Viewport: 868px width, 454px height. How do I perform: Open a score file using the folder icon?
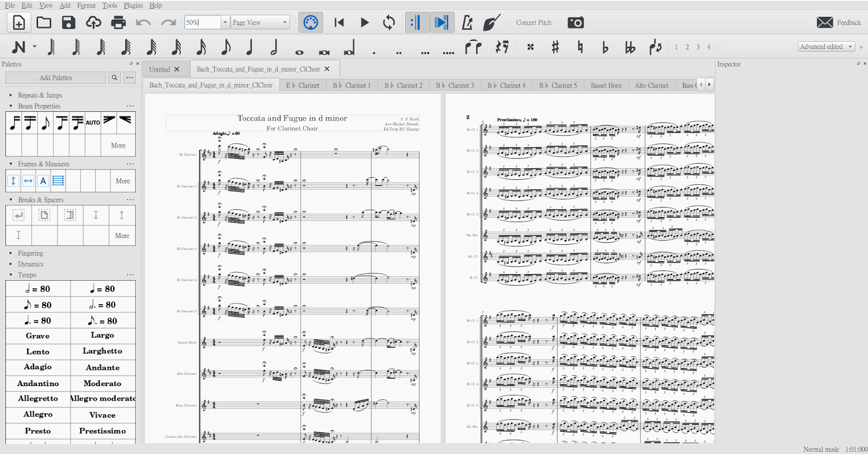[x=44, y=22]
